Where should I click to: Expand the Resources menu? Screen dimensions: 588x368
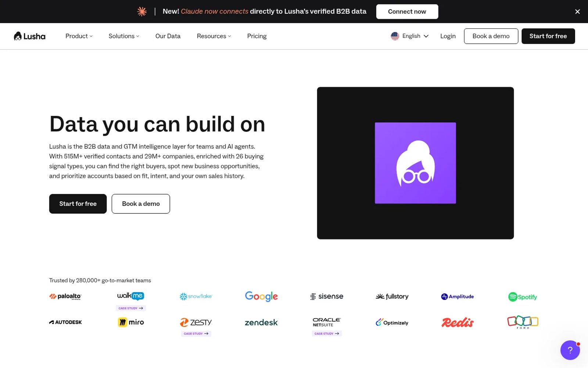[x=214, y=36]
